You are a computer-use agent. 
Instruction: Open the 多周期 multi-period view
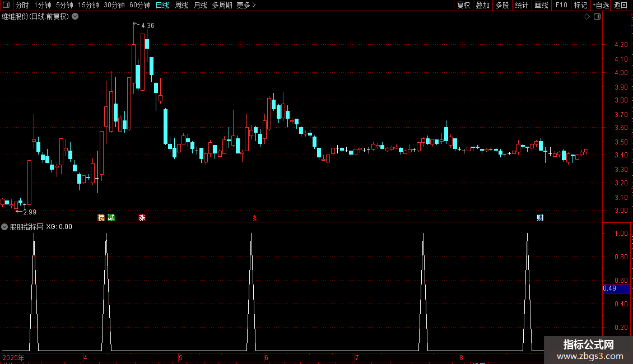pyautogui.click(x=222, y=5)
